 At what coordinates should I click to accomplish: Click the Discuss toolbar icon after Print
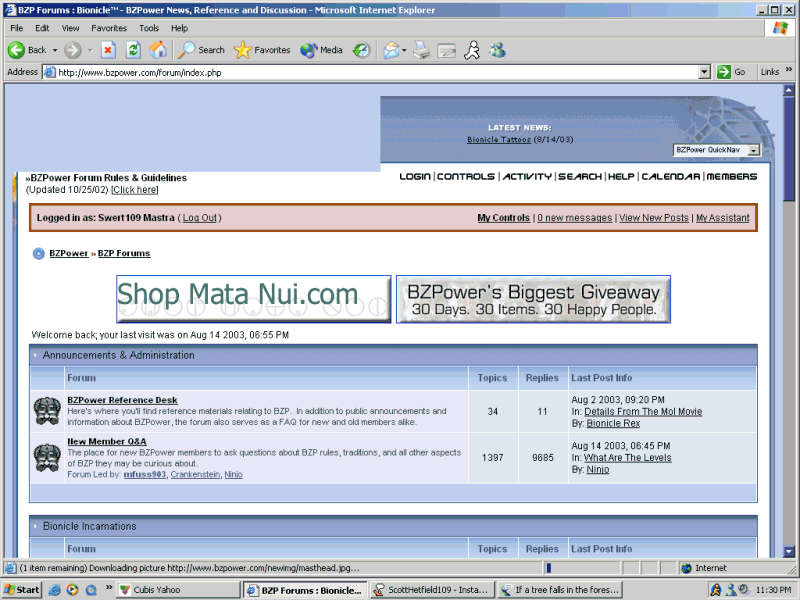(x=446, y=51)
